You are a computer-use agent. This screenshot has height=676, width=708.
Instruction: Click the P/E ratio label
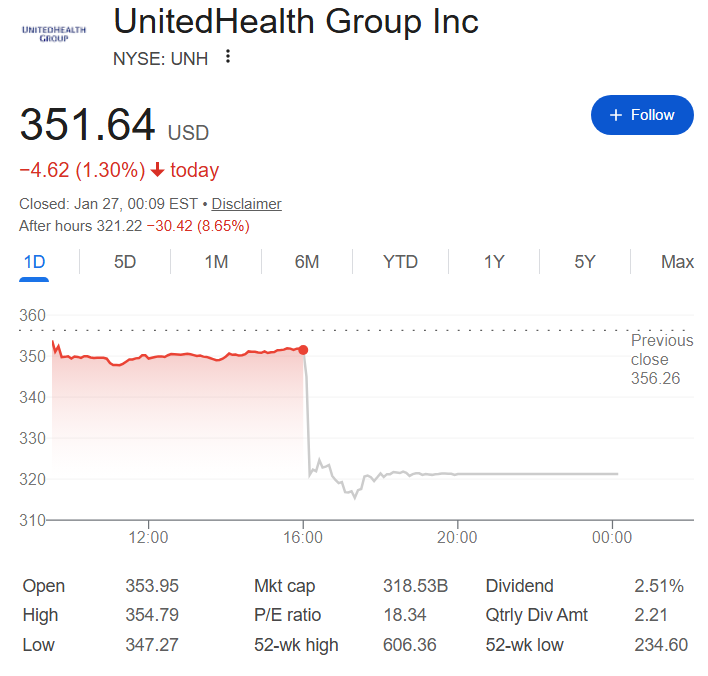tap(287, 615)
